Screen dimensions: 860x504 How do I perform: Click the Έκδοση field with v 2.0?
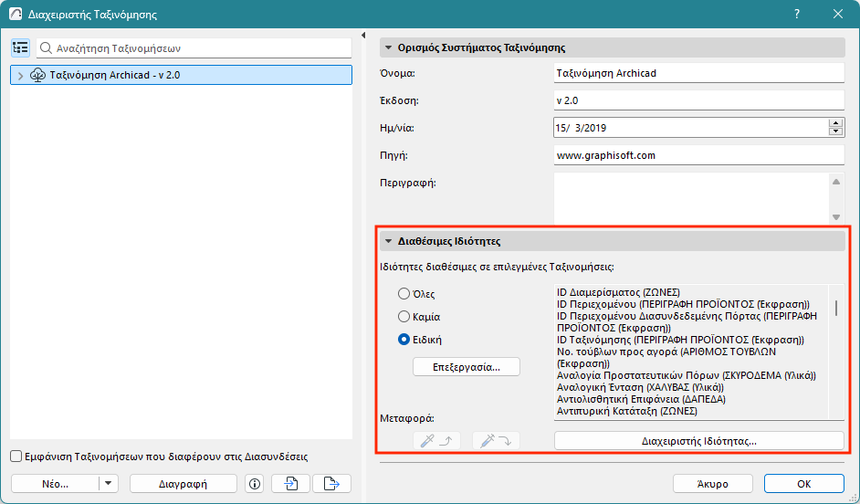point(698,100)
